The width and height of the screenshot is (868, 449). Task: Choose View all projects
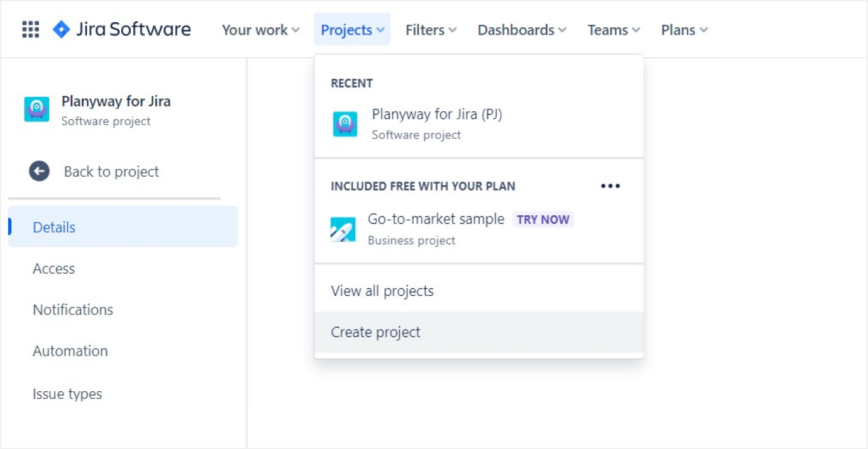click(x=382, y=291)
